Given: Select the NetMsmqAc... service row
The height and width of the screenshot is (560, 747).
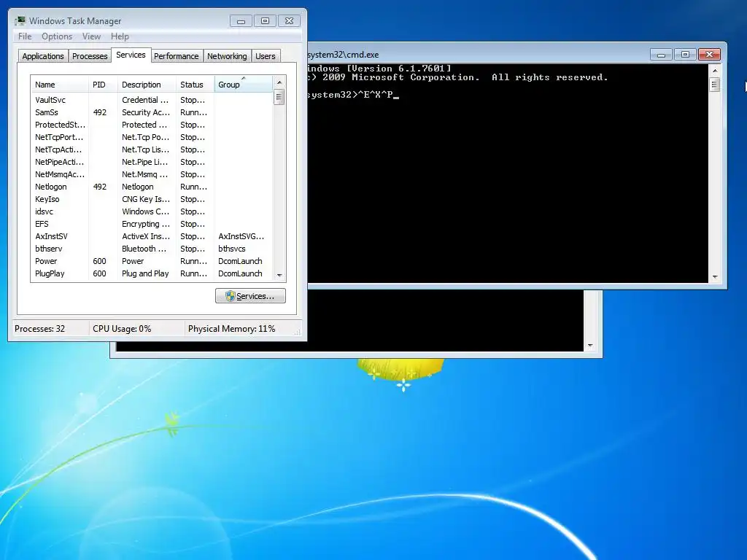Looking at the screenshot, I should click(x=152, y=174).
